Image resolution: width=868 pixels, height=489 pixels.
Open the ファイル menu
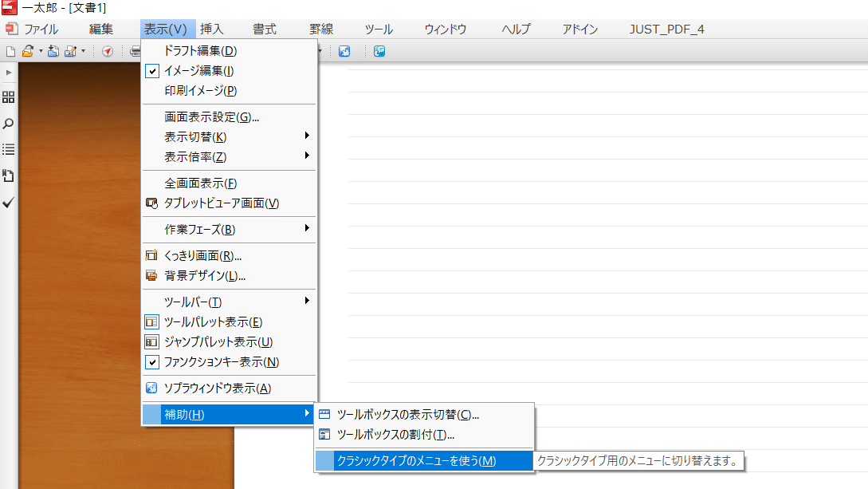(x=41, y=30)
